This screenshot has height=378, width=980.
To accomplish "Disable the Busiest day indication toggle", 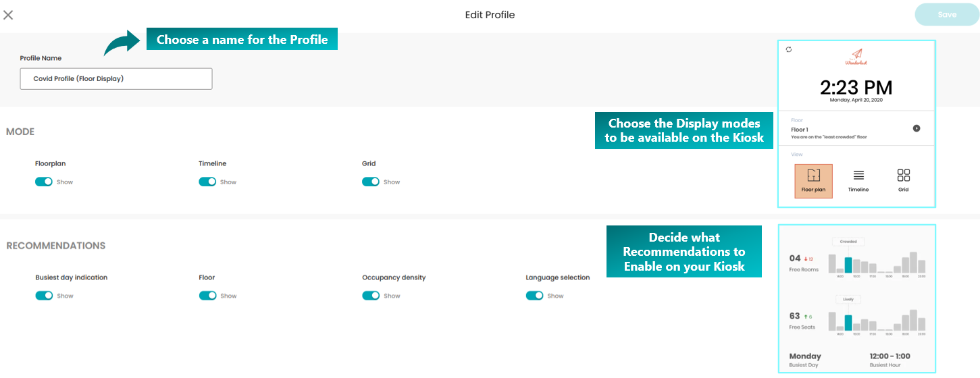I will [44, 296].
